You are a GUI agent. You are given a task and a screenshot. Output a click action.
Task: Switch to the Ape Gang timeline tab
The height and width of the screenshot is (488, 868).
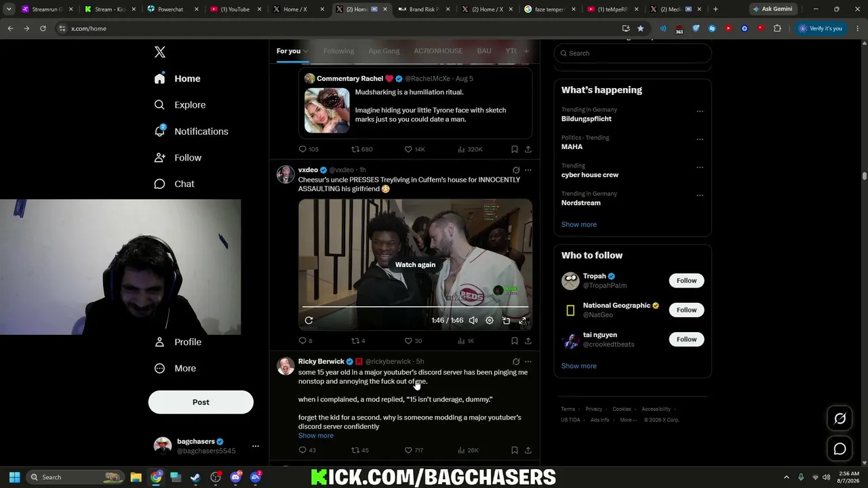pos(384,52)
